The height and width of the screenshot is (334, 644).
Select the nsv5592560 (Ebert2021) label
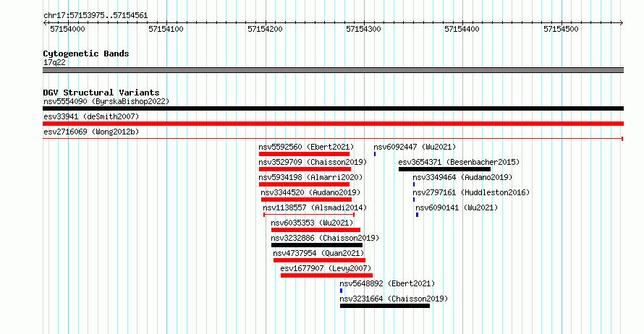point(306,147)
